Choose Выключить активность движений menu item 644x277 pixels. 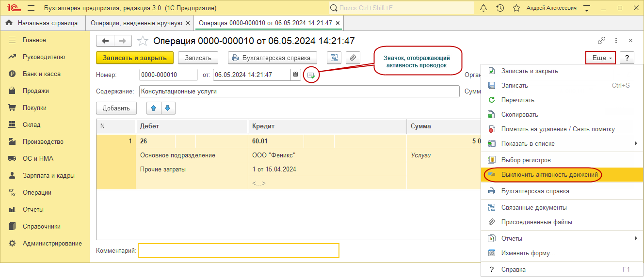[563, 174]
